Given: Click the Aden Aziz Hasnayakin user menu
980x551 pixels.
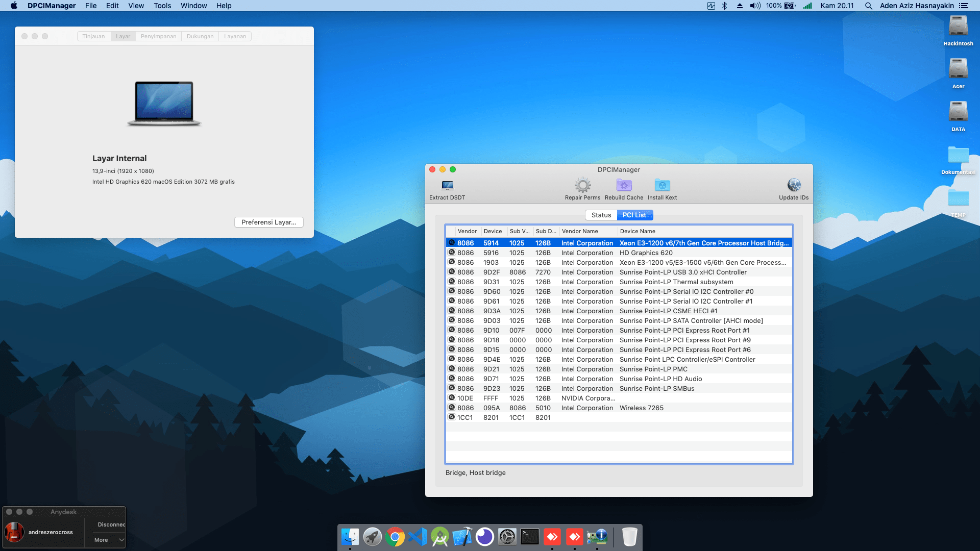Looking at the screenshot, I should point(917,6).
